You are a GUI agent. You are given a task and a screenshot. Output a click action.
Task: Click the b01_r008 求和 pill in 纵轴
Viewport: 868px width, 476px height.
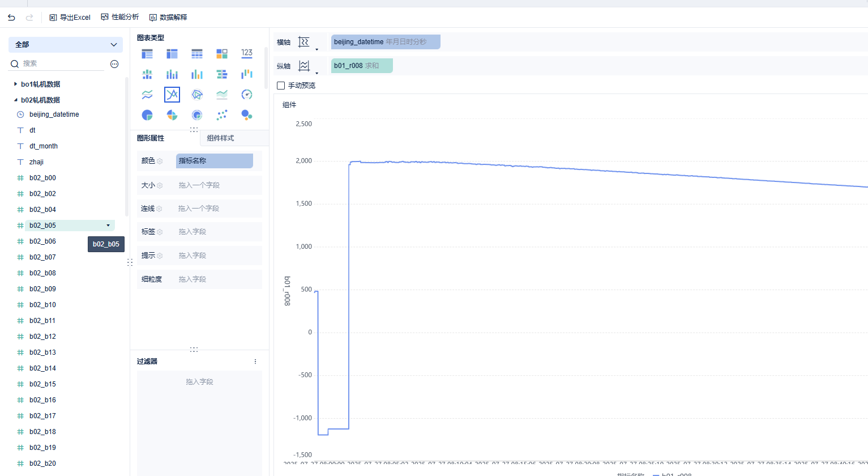pos(362,66)
